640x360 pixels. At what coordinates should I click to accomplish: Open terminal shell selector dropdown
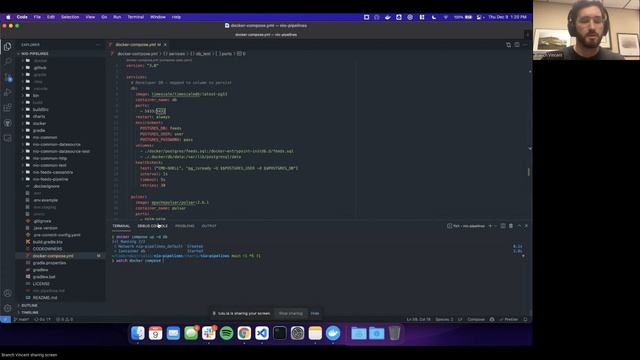[x=496, y=226]
